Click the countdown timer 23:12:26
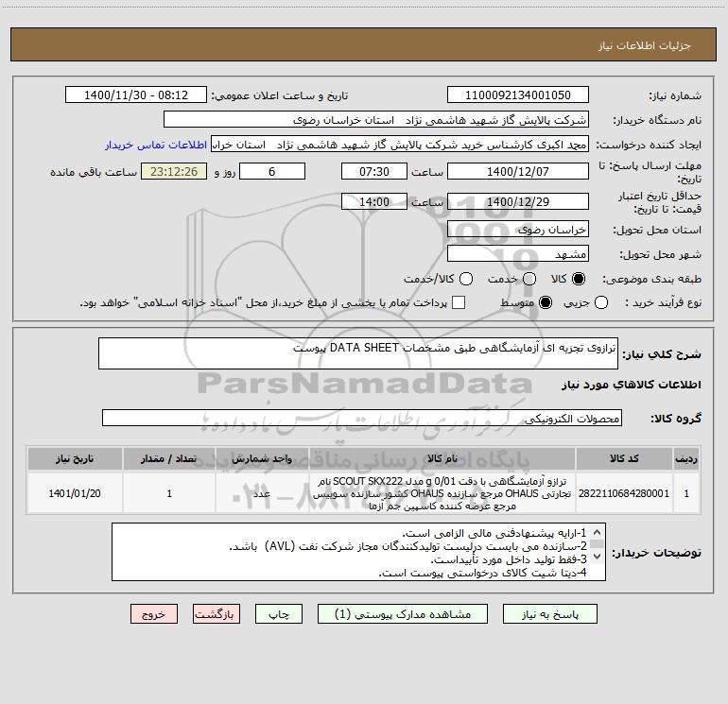Image resolution: width=728 pixels, height=704 pixels. coord(174,171)
